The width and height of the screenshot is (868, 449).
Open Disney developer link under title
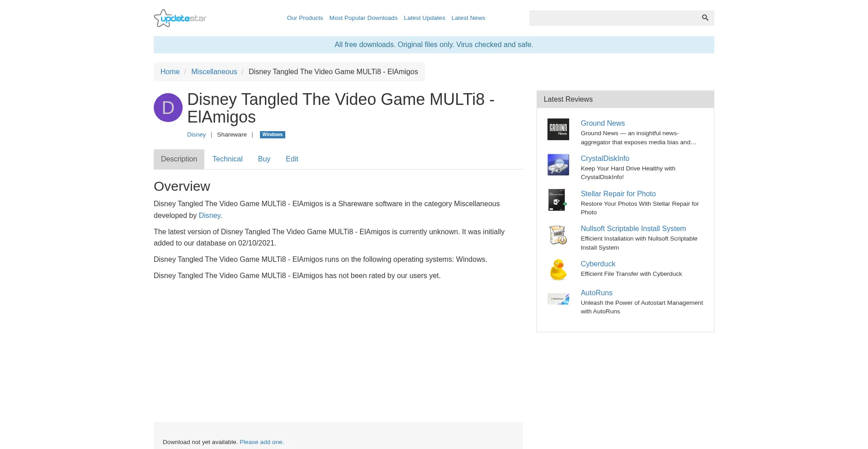[197, 135]
